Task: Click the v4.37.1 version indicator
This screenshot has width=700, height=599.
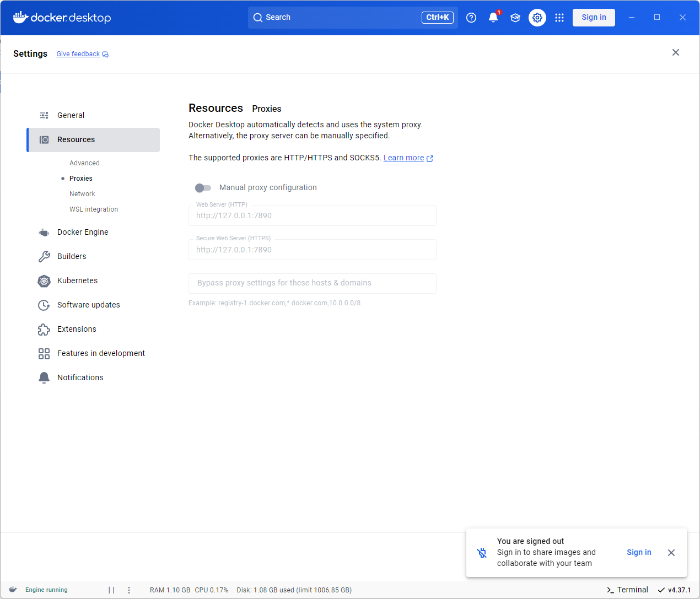Action: coord(674,590)
